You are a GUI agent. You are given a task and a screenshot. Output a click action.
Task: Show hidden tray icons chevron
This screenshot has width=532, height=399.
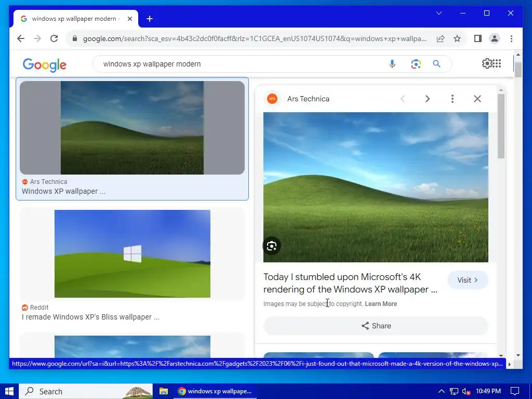pyautogui.click(x=442, y=391)
